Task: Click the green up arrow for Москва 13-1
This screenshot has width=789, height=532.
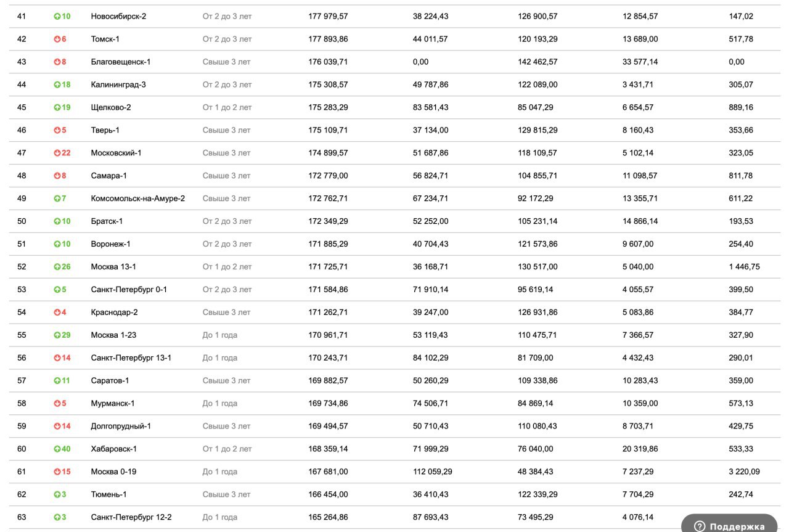Action: (x=57, y=268)
